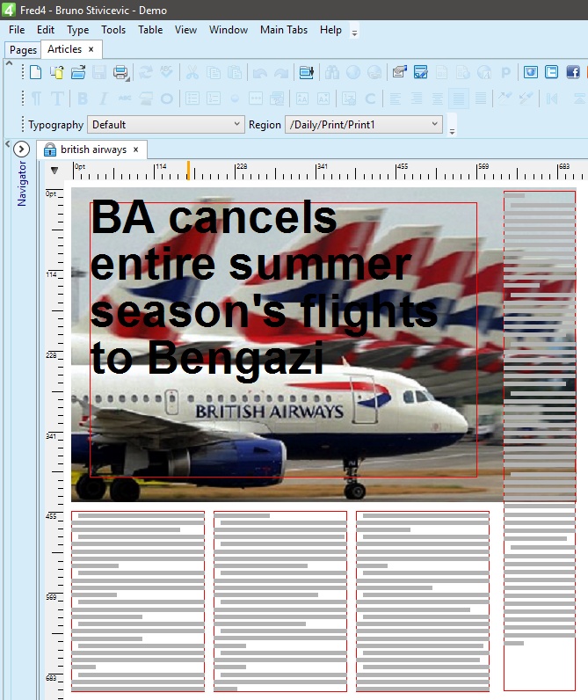The height and width of the screenshot is (700, 588).
Task: Select the Articles tab
Action: pos(65,49)
